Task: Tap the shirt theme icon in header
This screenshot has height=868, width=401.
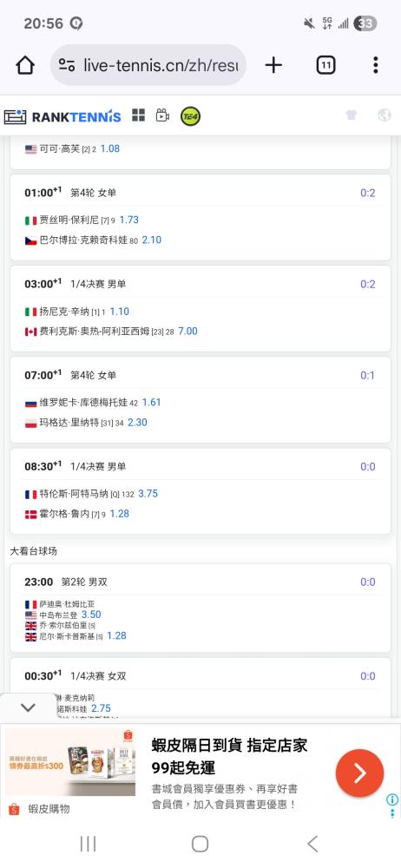Action: pyautogui.click(x=352, y=115)
